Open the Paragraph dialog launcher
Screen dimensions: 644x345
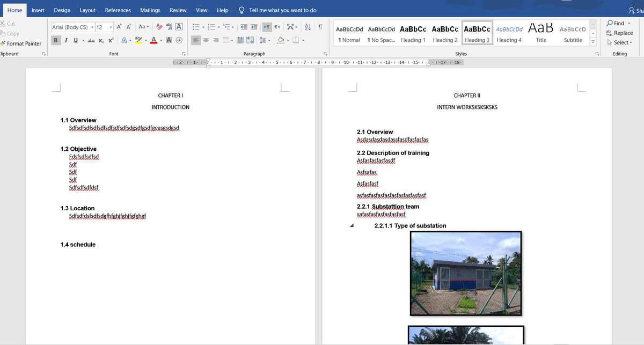325,54
